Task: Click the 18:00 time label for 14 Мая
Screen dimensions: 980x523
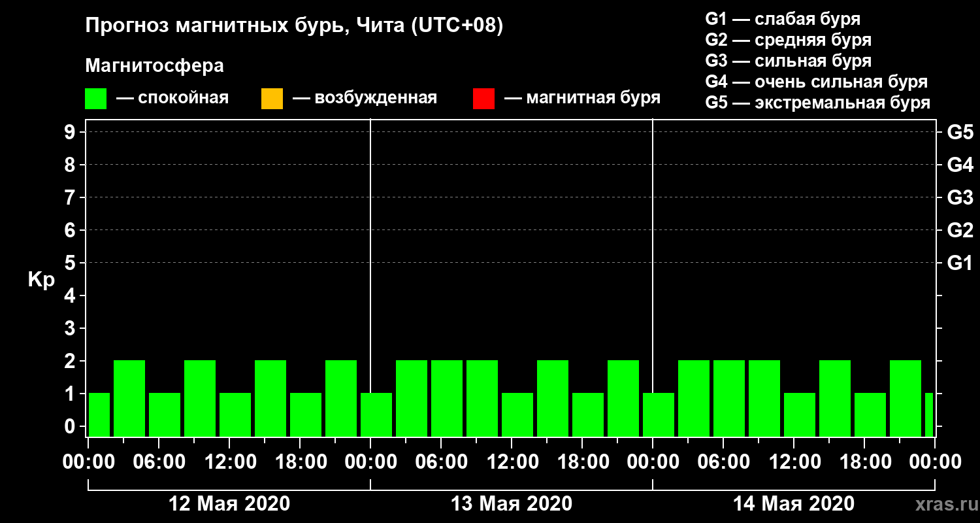Action: point(864,462)
